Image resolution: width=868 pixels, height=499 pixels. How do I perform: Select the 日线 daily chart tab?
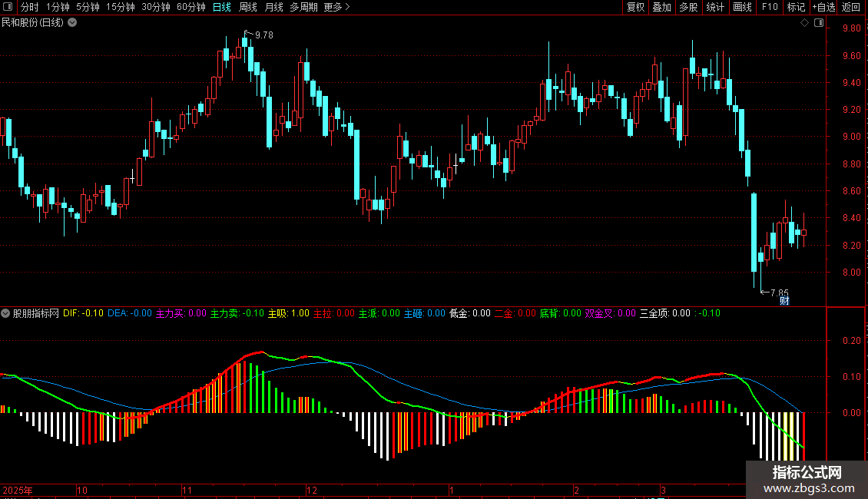(x=221, y=7)
